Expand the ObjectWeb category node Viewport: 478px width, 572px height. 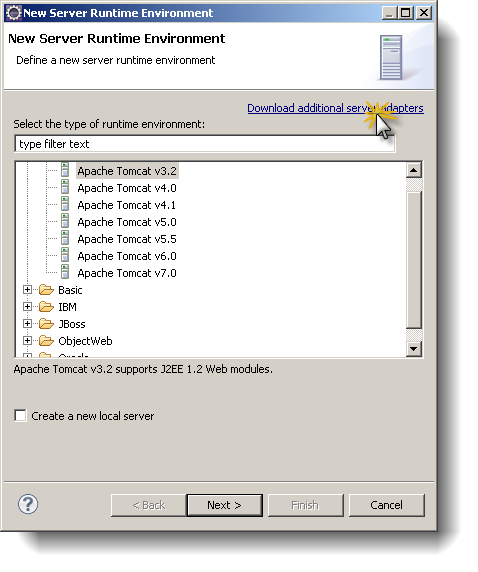[27, 341]
